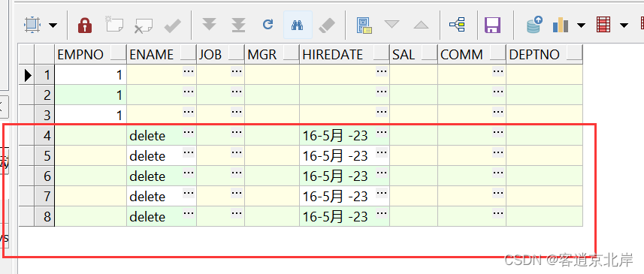Click the linked query diagram icon
Screen dimensions: 644x274
pyautogui.click(x=457, y=25)
